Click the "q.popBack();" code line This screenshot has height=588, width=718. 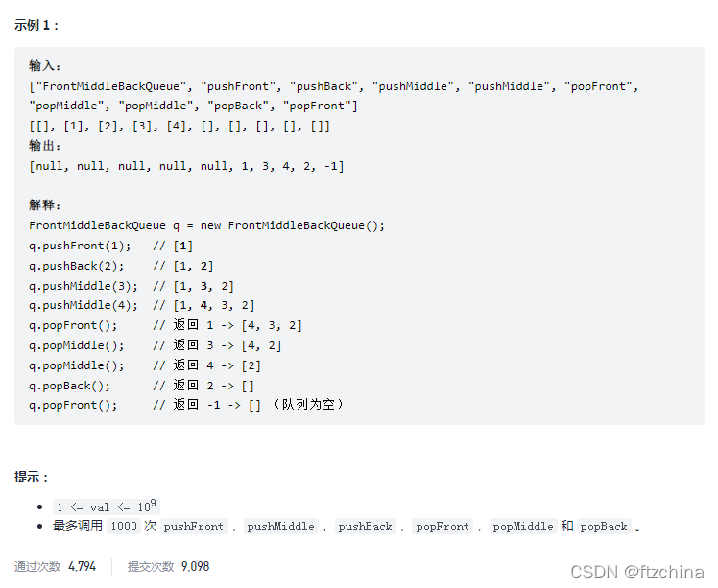pyautogui.click(x=69, y=385)
